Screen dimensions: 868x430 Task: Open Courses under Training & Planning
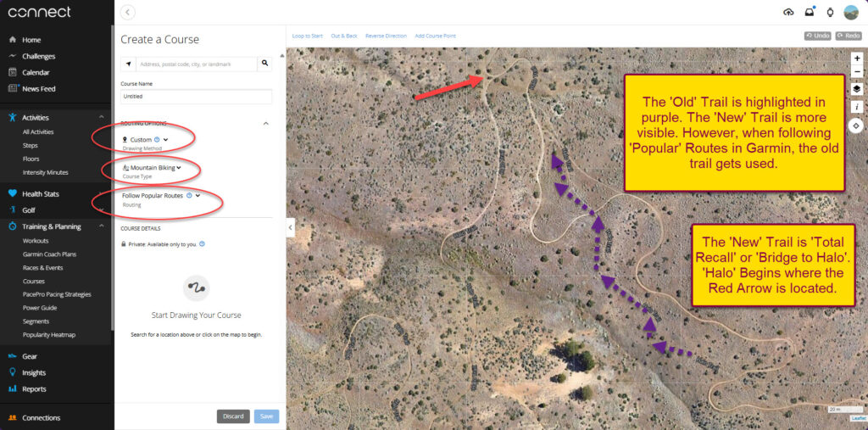pyautogui.click(x=33, y=281)
